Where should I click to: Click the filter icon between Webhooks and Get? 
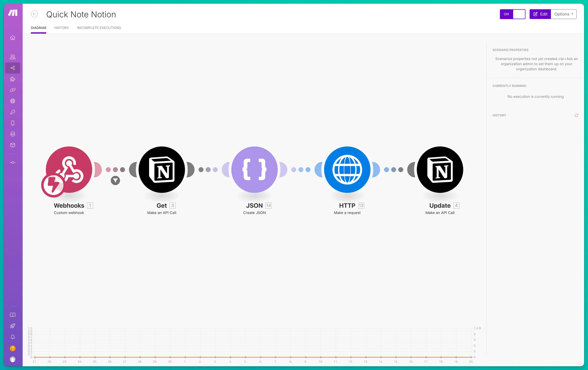[115, 181]
